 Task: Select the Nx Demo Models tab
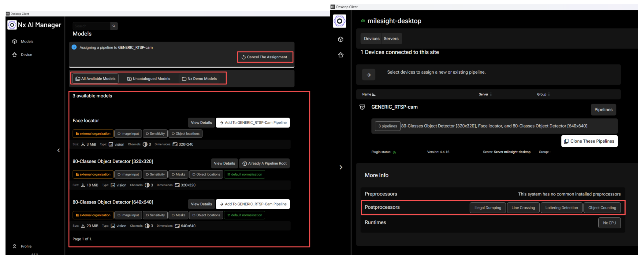[x=199, y=79]
